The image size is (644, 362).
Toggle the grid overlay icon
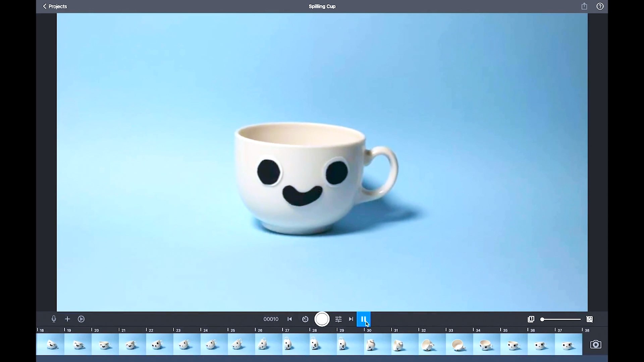[x=590, y=319]
